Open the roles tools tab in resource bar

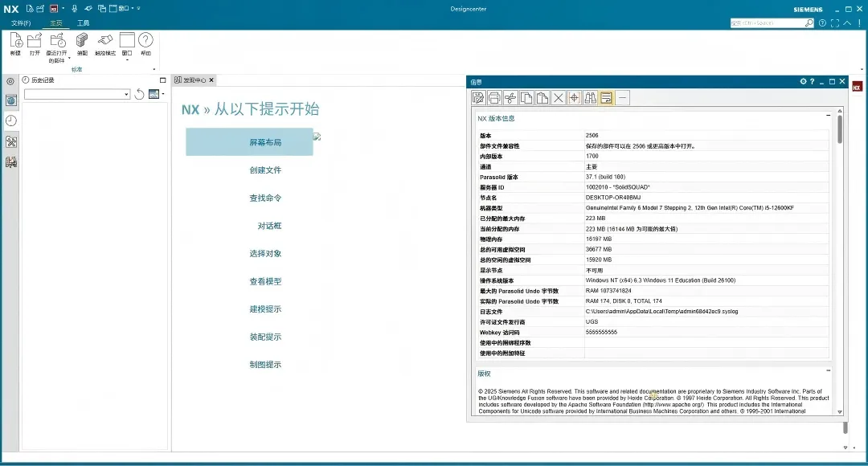pyautogui.click(x=11, y=141)
